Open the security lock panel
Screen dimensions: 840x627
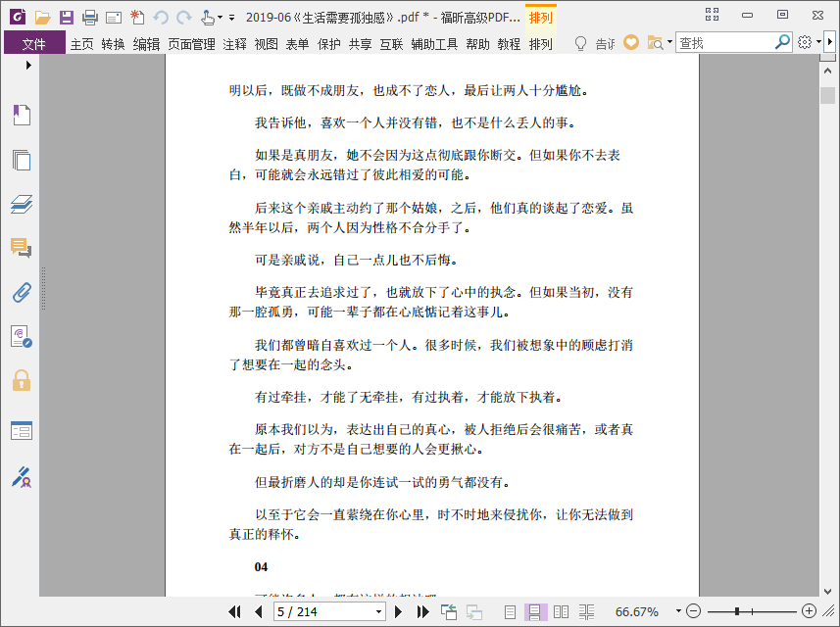coord(22,381)
